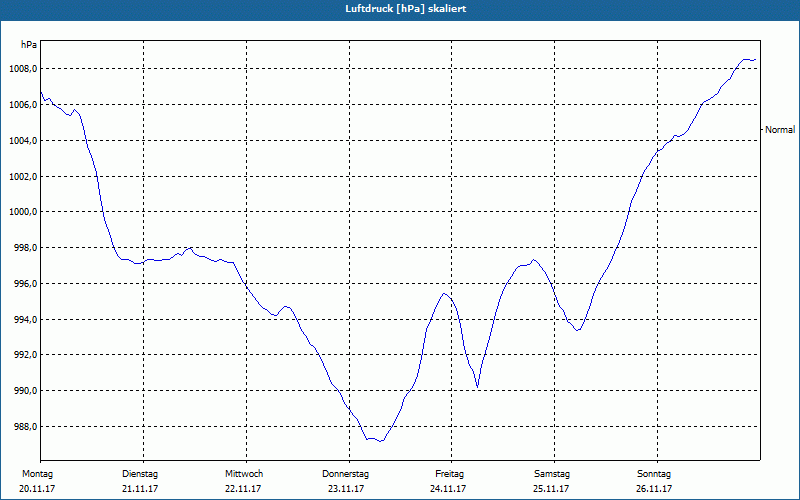800x500 pixels.
Task: Click the 20.11.17 date label
Action: tap(37, 489)
